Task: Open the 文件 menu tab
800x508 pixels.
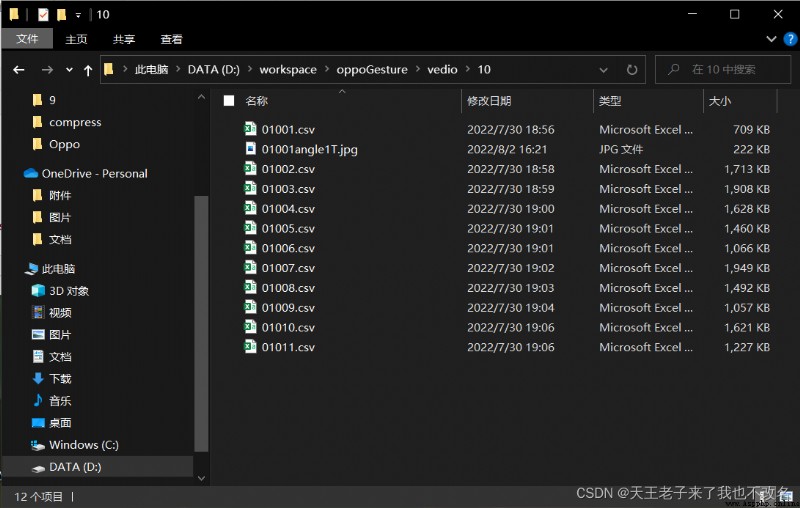Action: coord(27,39)
